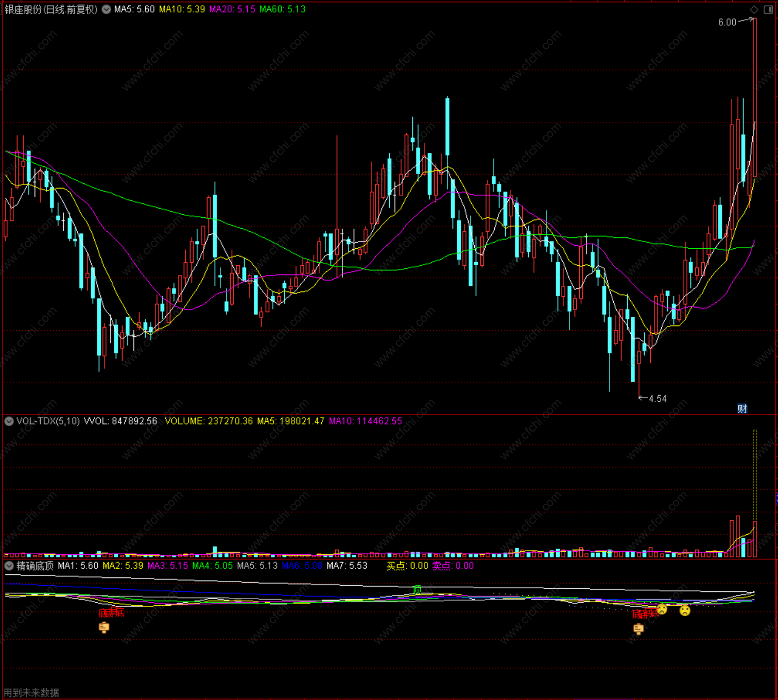
Task: Click the MA5: 5.13 indicator value
Action: tap(257, 566)
